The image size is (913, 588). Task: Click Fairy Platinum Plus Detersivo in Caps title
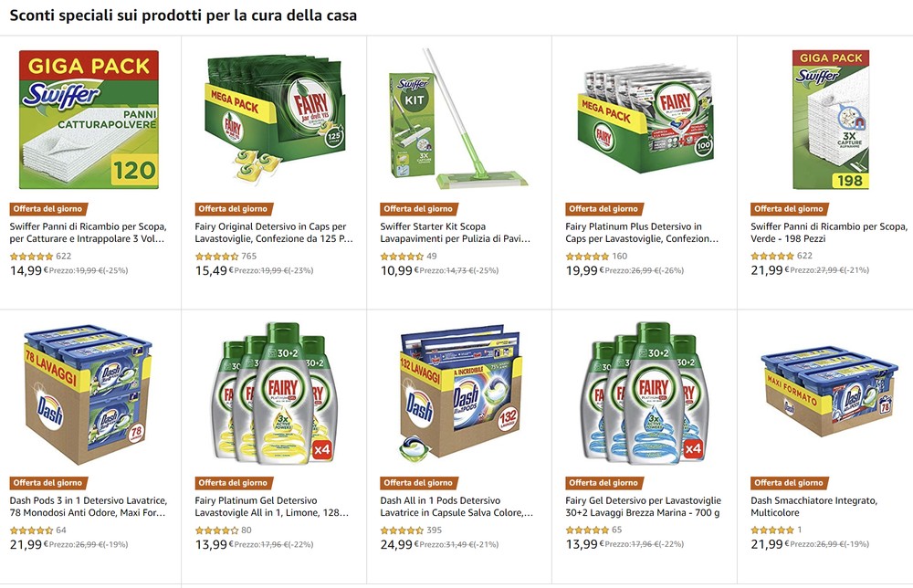pos(642,232)
